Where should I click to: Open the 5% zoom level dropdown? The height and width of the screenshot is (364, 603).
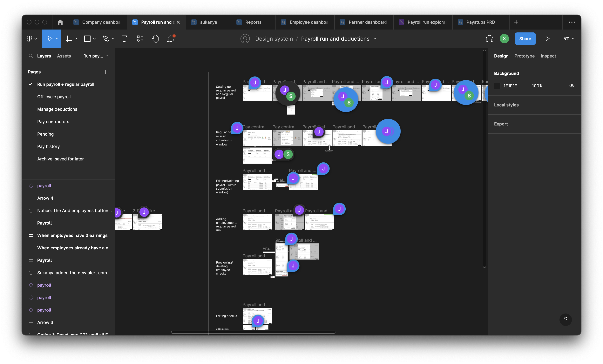tap(569, 39)
